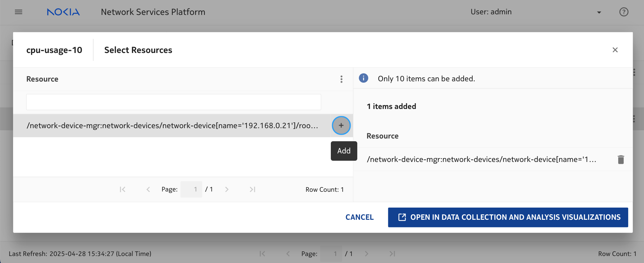Click the Nokia logo
The height and width of the screenshot is (263, 644).
63,12
